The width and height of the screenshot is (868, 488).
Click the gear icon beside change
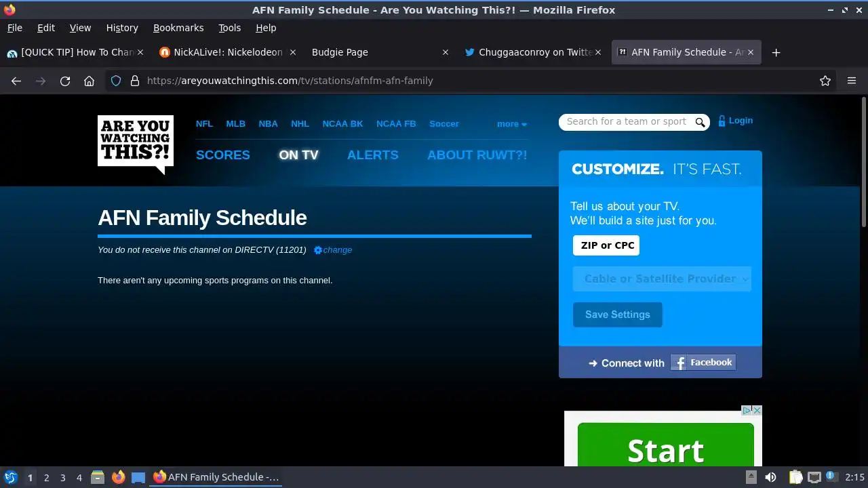[x=317, y=250]
